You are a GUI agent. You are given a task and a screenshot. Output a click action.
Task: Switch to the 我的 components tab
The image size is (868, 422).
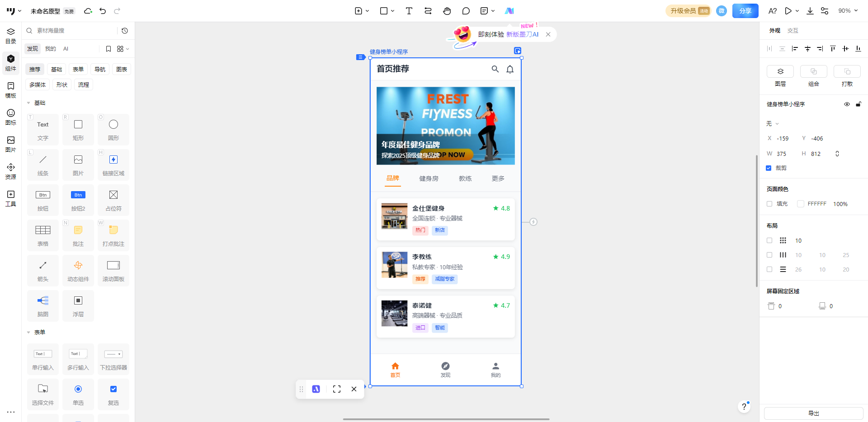pyautogui.click(x=51, y=49)
